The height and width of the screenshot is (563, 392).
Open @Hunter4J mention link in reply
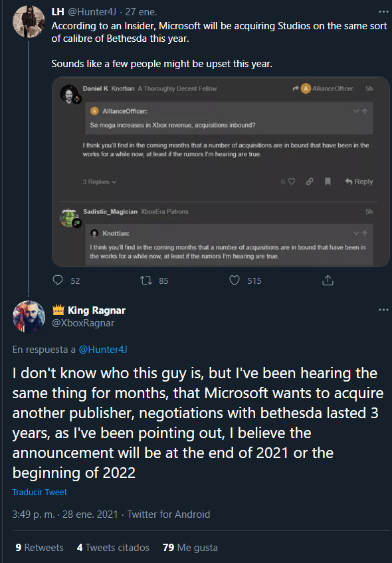tap(103, 350)
